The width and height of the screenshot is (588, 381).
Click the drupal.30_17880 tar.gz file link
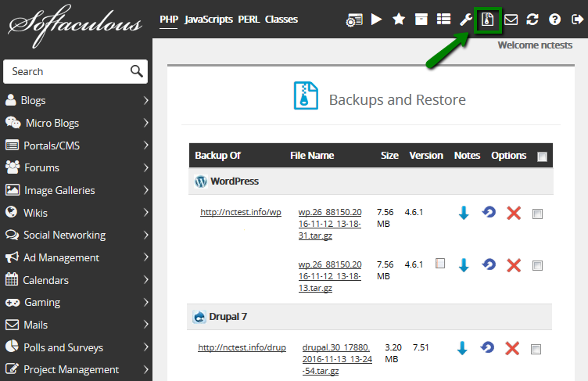click(x=337, y=359)
